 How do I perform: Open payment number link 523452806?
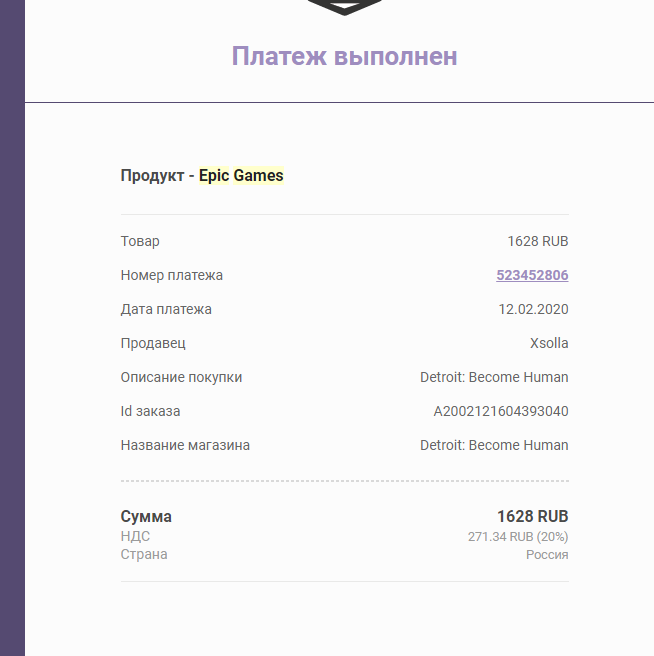[x=532, y=275]
